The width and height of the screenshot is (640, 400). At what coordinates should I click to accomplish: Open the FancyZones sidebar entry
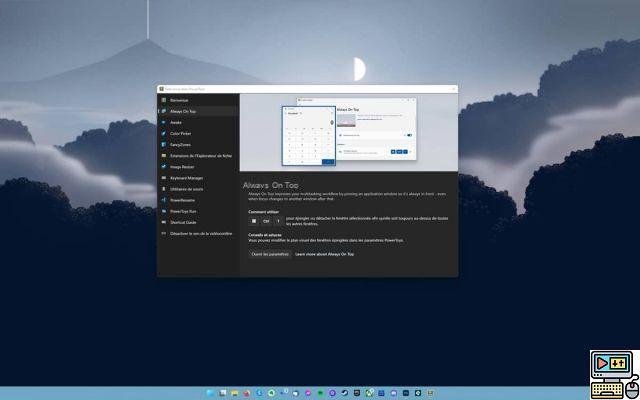[x=198, y=144]
